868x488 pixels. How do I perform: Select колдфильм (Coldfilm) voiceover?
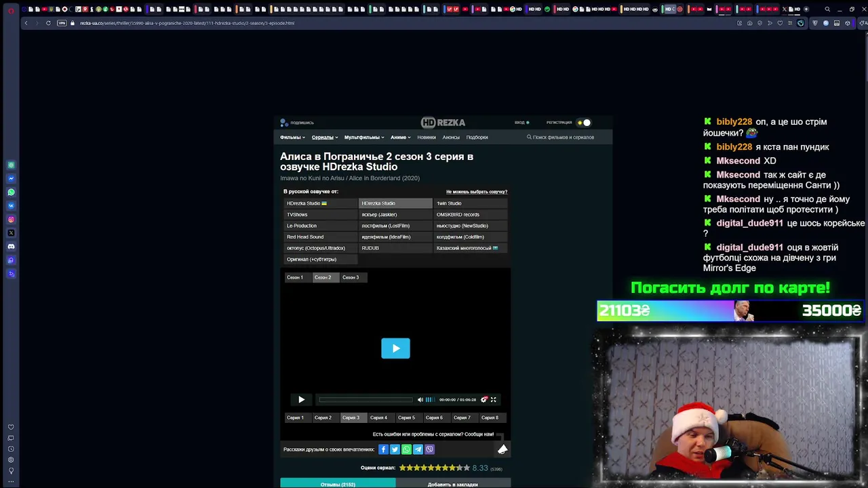pyautogui.click(x=471, y=237)
